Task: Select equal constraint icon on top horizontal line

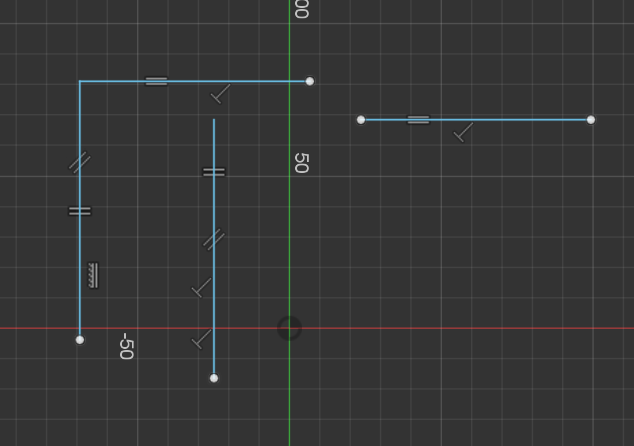Action: (156, 81)
